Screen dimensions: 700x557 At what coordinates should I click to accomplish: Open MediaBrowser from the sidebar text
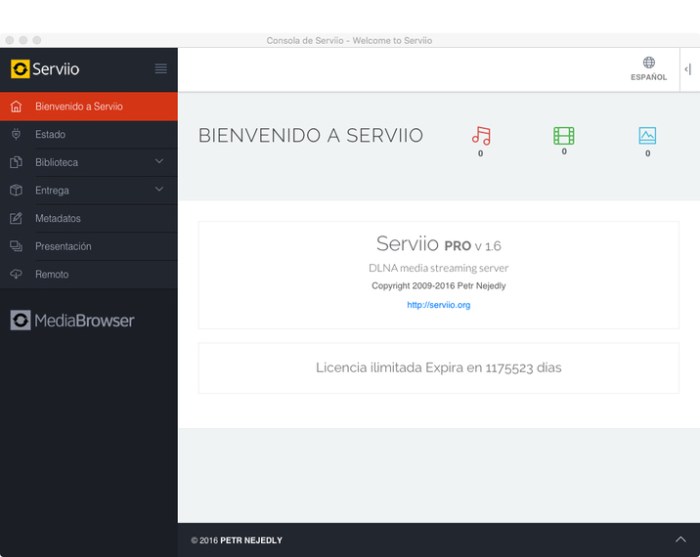click(84, 320)
